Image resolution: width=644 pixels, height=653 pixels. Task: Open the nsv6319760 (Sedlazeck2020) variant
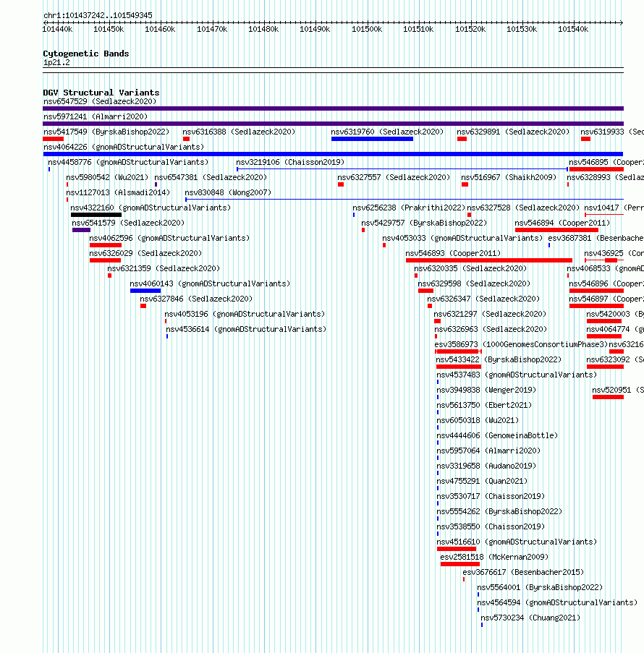[x=387, y=132]
